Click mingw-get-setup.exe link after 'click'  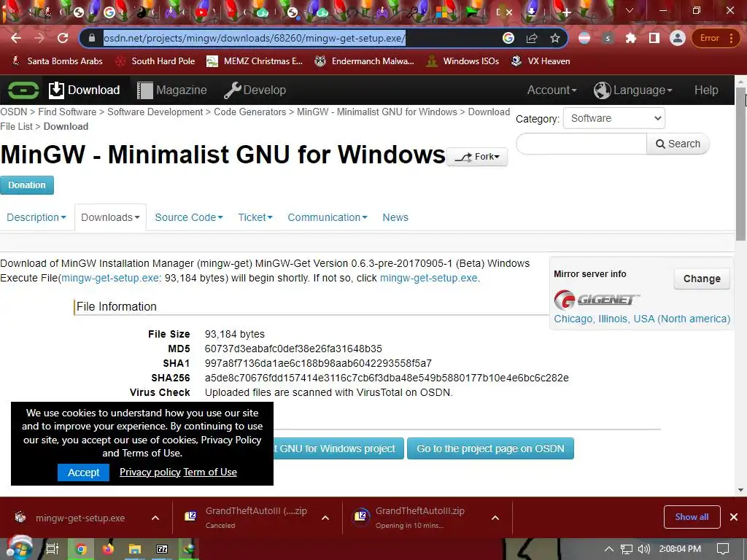(x=428, y=278)
